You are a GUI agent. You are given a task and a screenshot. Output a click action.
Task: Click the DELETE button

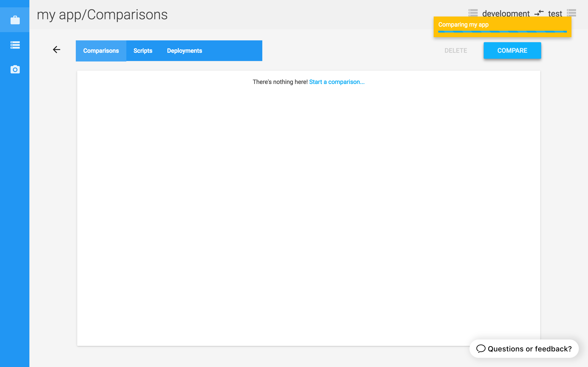[x=455, y=50]
